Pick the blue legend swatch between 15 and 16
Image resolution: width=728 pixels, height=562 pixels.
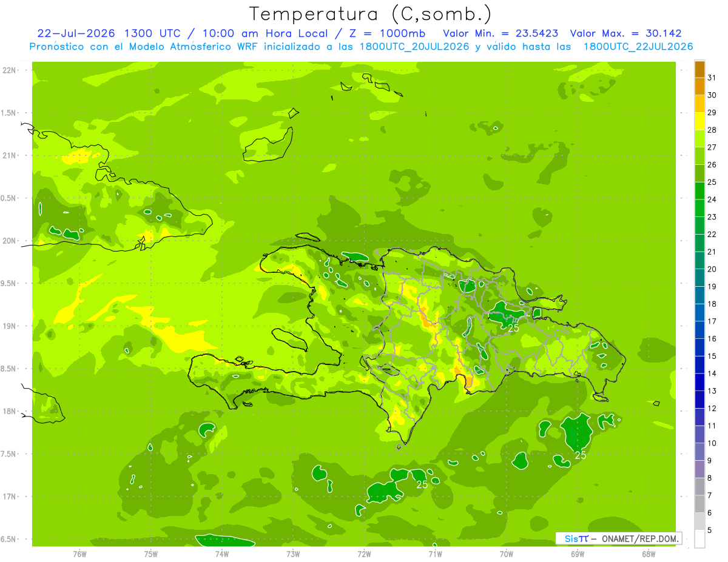coord(699,348)
